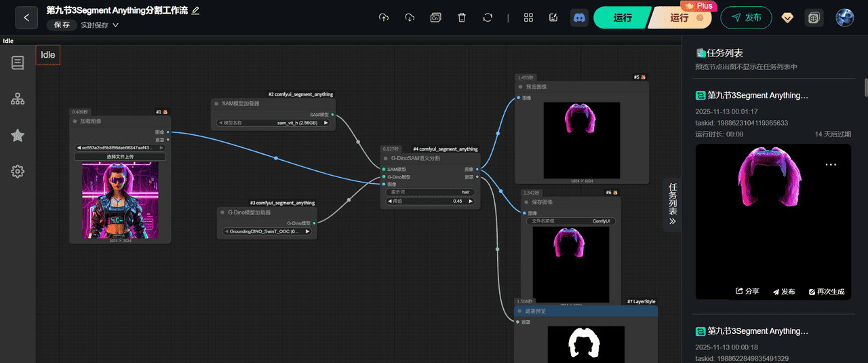Toggle collapse dot on SAM模型加载器 node
The image size is (868, 363).
point(216,104)
